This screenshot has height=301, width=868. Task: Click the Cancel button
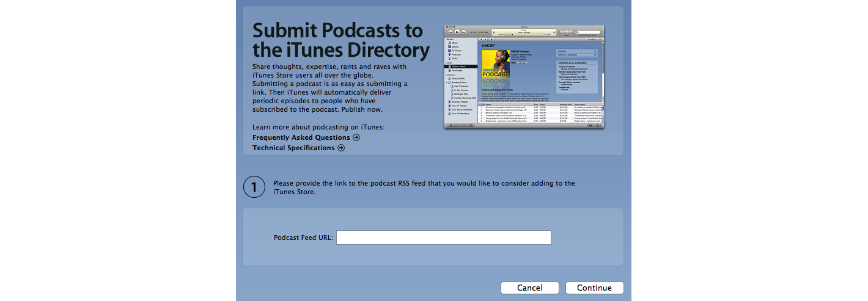tap(530, 288)
